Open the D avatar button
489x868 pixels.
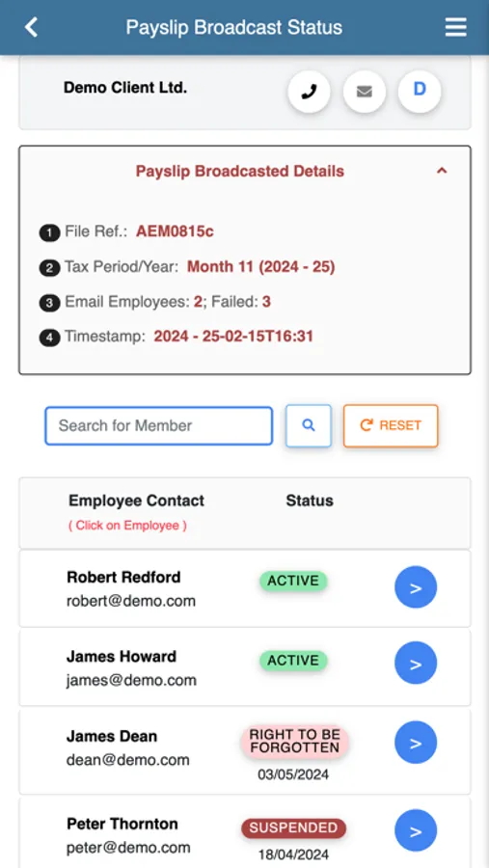pyautogui.click(x=420, y=92)
